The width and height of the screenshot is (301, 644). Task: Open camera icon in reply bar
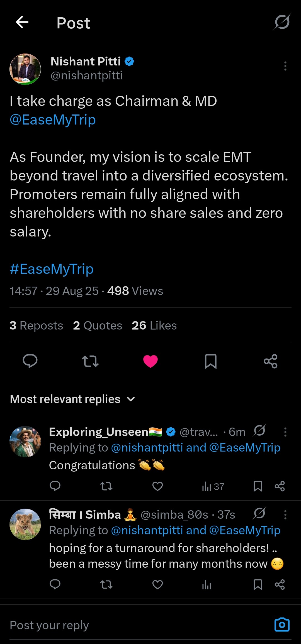pos(282,625)
